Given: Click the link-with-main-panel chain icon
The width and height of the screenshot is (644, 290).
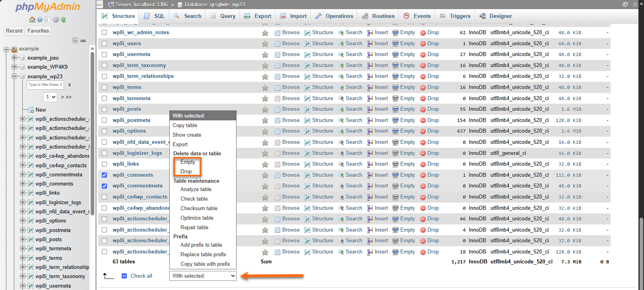Looking at the screenshot, I should coord(83,41).
